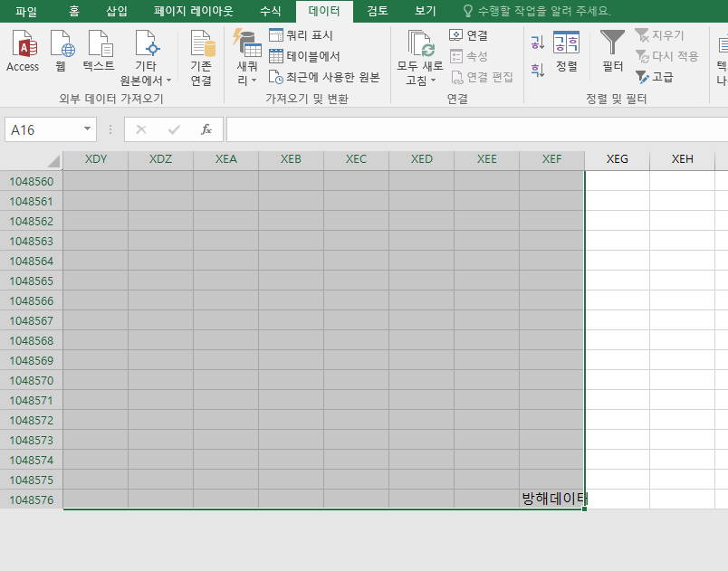The width and height of the screenshot is (728, 571).
Task: Click the fx Insert Function button
Action: (207, 128)
